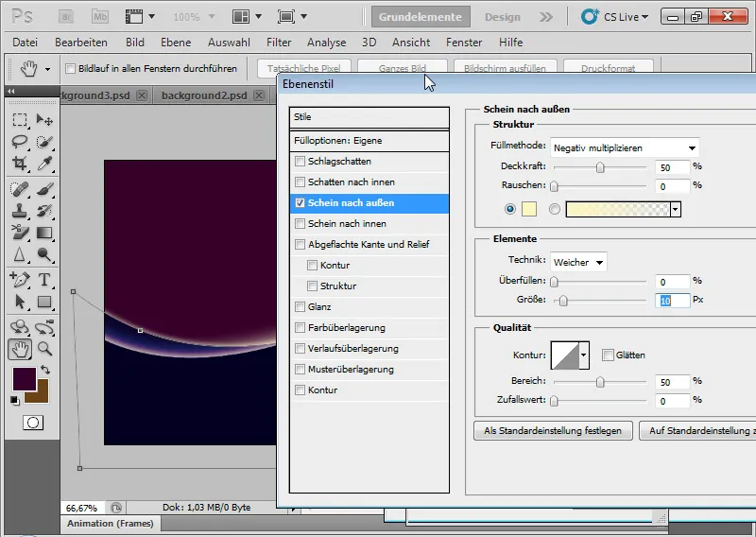756x537 pixels.
Task: Open the gradient picker dropdown arrow
Action: (676, 209)
